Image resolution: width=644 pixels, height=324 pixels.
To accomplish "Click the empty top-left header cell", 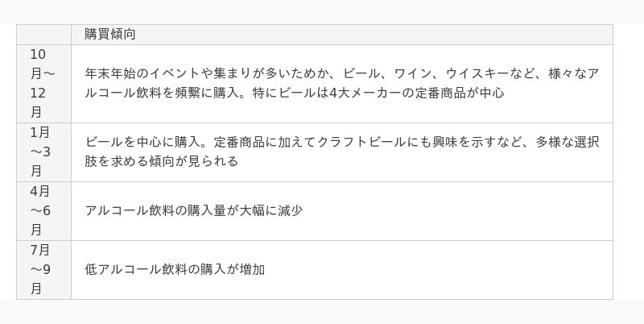I will [44, 35].
